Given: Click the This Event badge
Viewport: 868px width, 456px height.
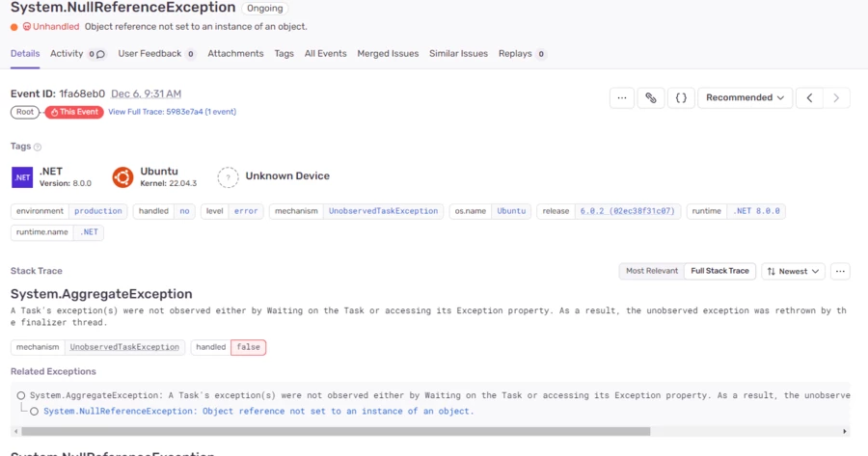Looking at the screenshot, I should (x=74, y=112).
